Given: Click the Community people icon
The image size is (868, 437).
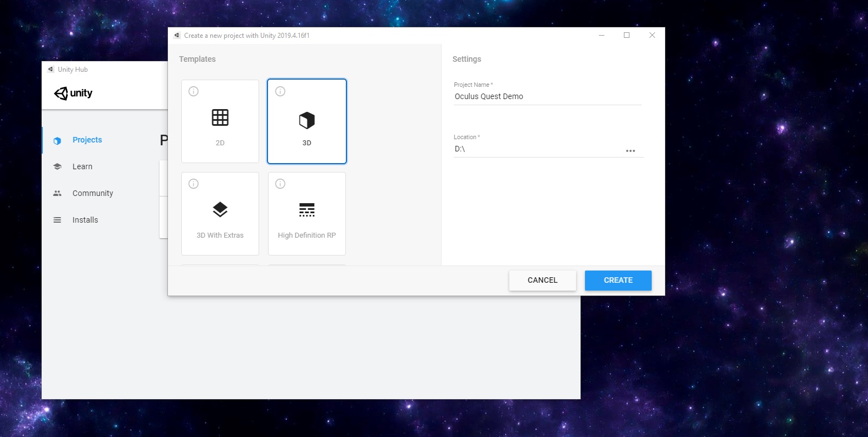Looking at the screenshot, I should [57, 193].
